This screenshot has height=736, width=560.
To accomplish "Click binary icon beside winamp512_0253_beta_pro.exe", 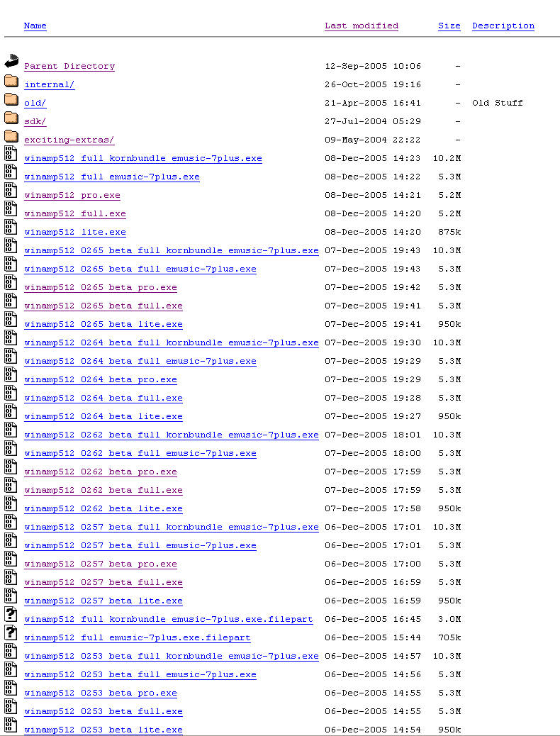I will (x=11, y=688).
